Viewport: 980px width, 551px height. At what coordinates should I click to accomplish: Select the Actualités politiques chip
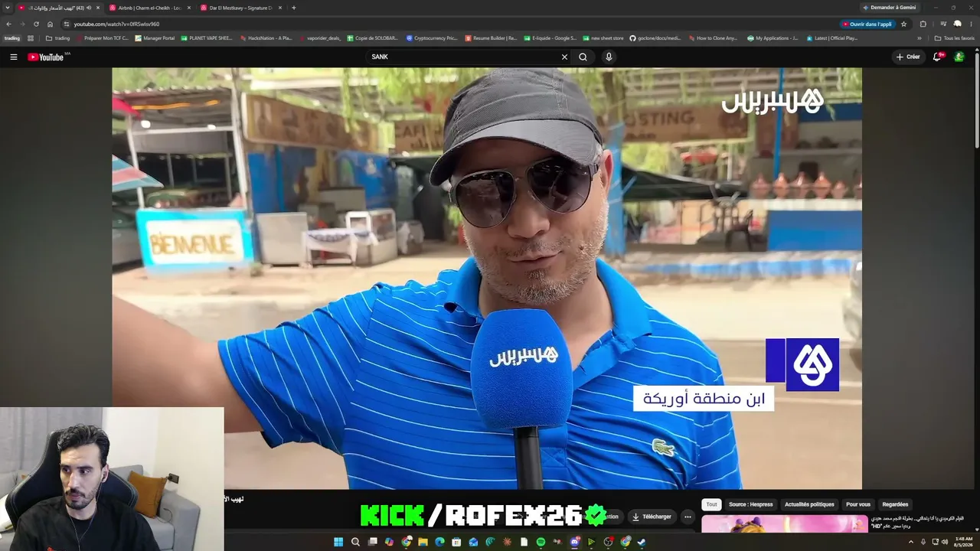[x=809, y=504]
